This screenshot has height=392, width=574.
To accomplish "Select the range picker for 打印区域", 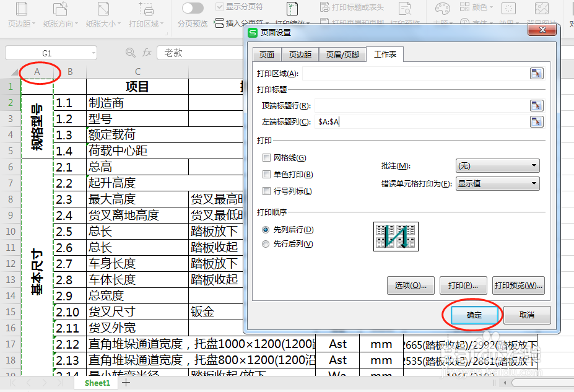I will click(536, 73).
